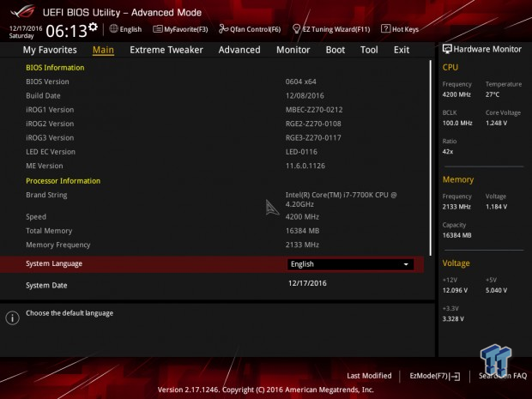The width and height of the screenshot is (532, 399).
Task: Click CPU Ratio value 42x
Action: point(448,152)
